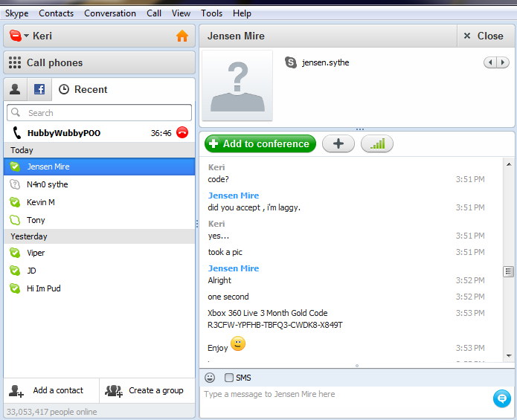Click the 3:53 PM timestamp beside Enjoy
517x420 pixels.
point(470,348)
